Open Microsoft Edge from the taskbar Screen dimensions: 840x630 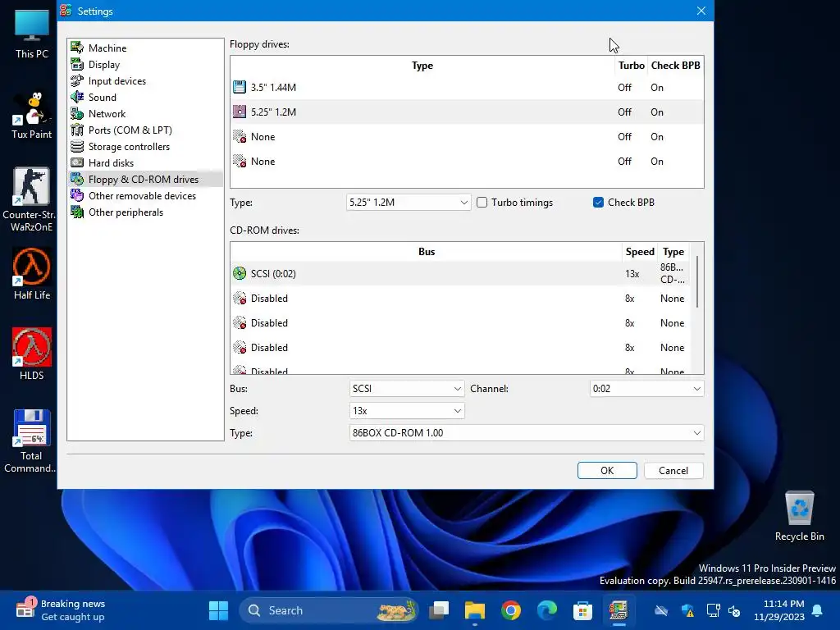546,610
